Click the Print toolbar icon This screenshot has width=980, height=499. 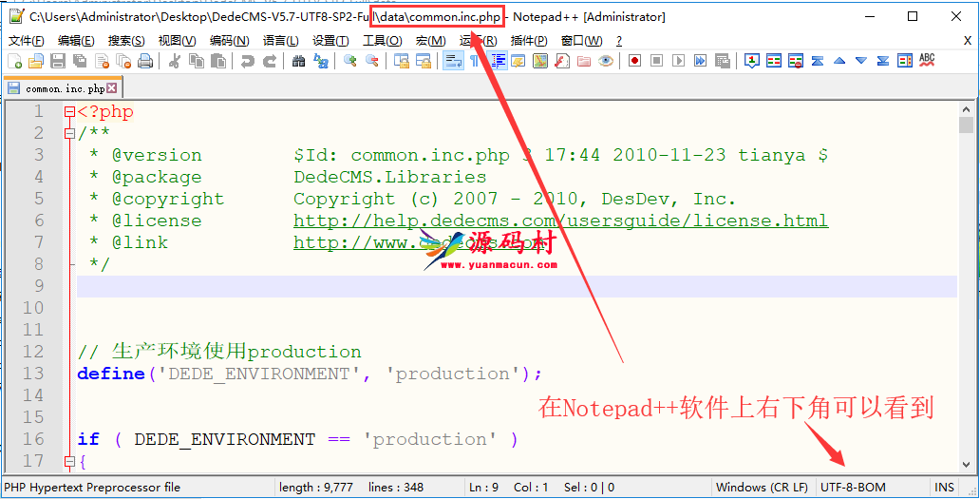pyautogui.click(x=145, y=61)
